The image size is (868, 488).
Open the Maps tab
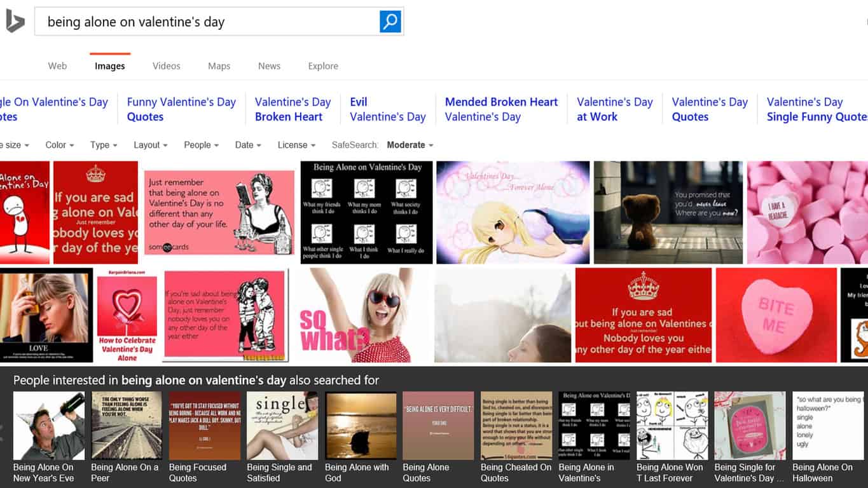pyautogui.click(x=219, y=66)
